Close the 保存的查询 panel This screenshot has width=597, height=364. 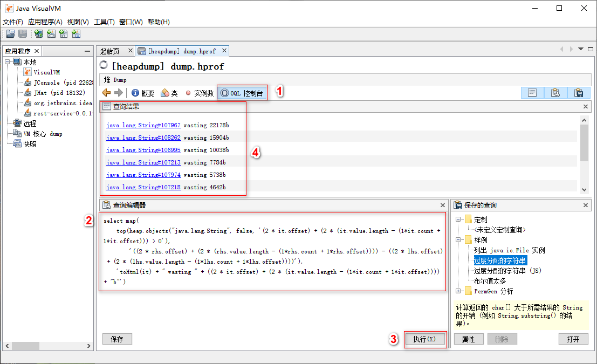586,205
